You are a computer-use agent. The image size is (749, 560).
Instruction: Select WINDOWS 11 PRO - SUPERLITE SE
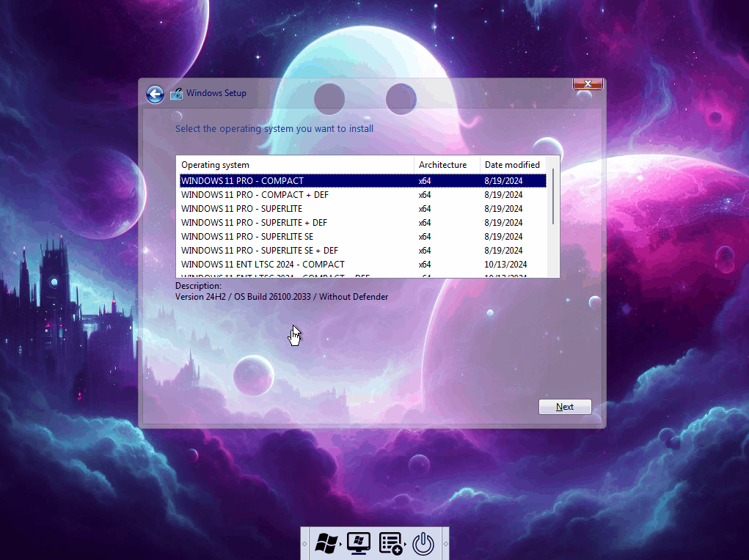pos(363,236)
